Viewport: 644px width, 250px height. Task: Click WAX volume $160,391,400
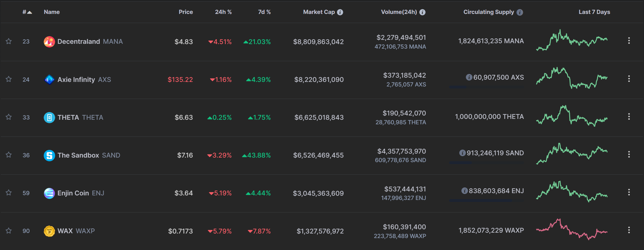[x=405, y=227]
